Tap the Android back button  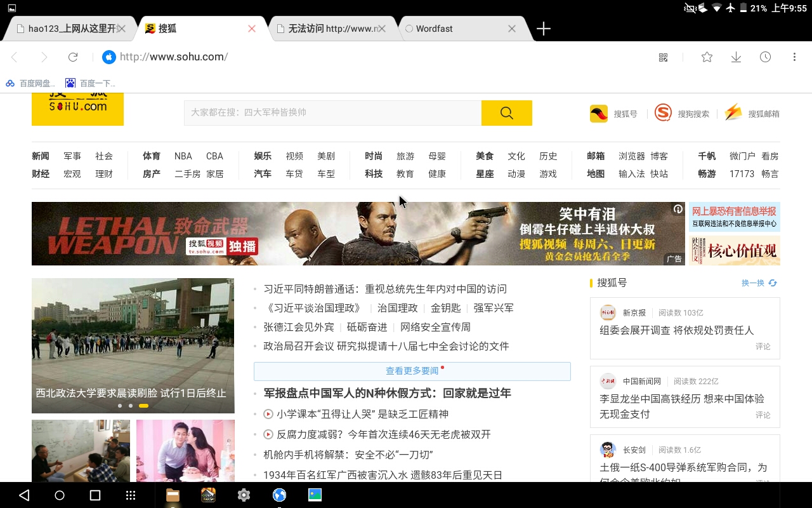point(24,495)
